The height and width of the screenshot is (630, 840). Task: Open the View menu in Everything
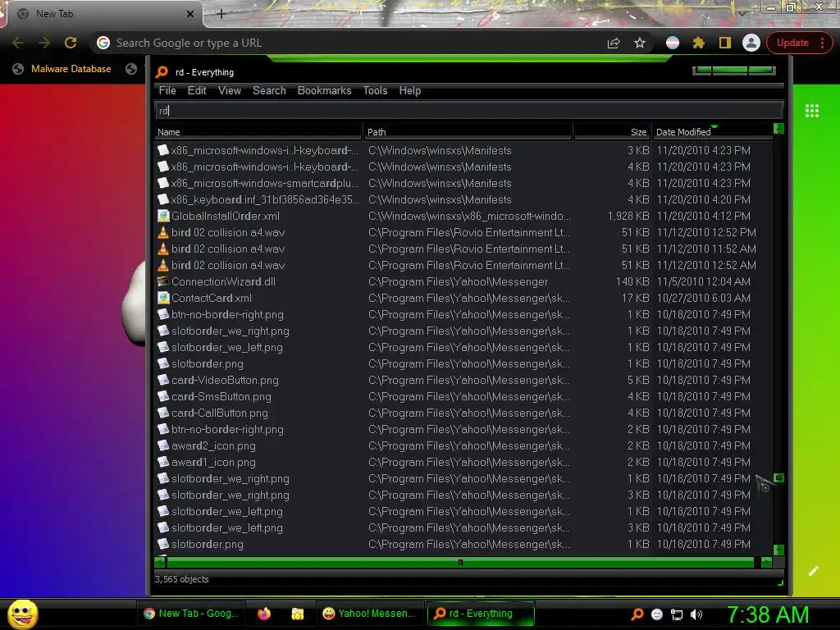click(x=230, y=90)
